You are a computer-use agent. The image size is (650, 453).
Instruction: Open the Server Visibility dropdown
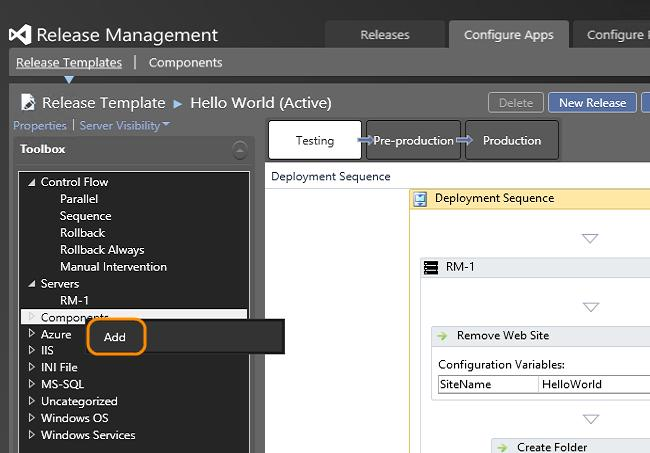pos(124,125)
